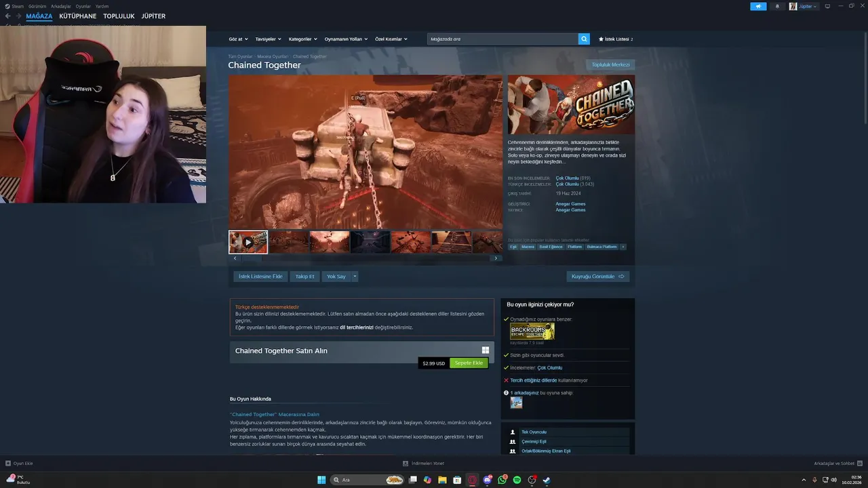868x488 pixels.
Task: Click Oyun Ekle at bottom left
Action: tap(19, 464)
